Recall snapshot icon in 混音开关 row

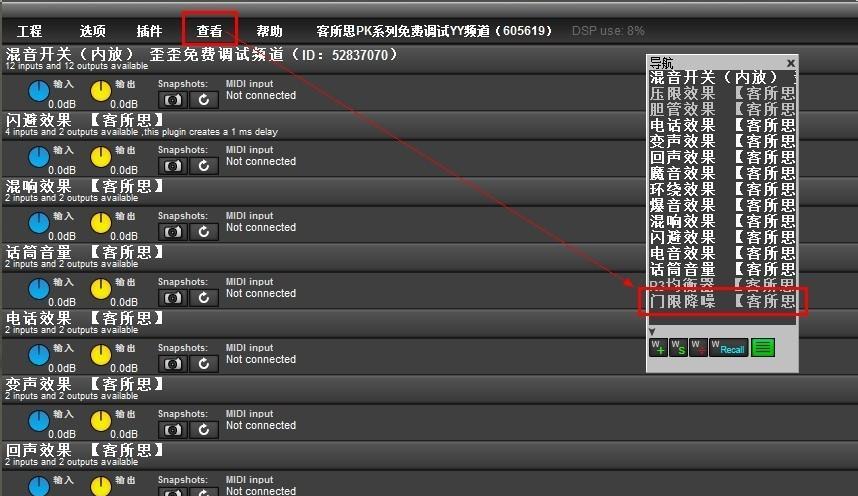coord(204,100)
